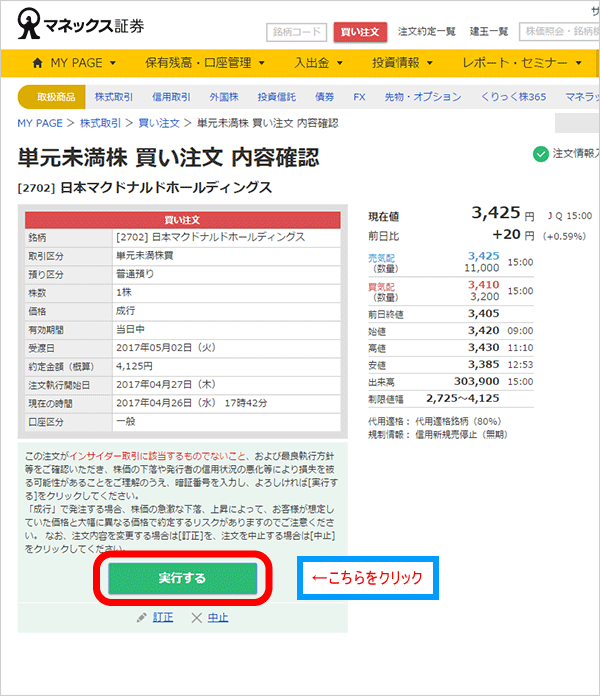
Task: Click the 株式取引 breadcrumb link
Action: tap(100, 123)
